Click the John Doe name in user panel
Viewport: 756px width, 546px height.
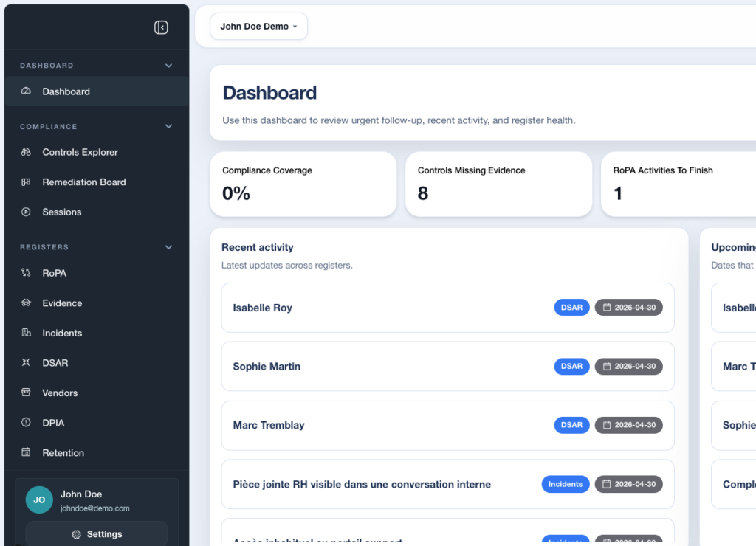81,494
